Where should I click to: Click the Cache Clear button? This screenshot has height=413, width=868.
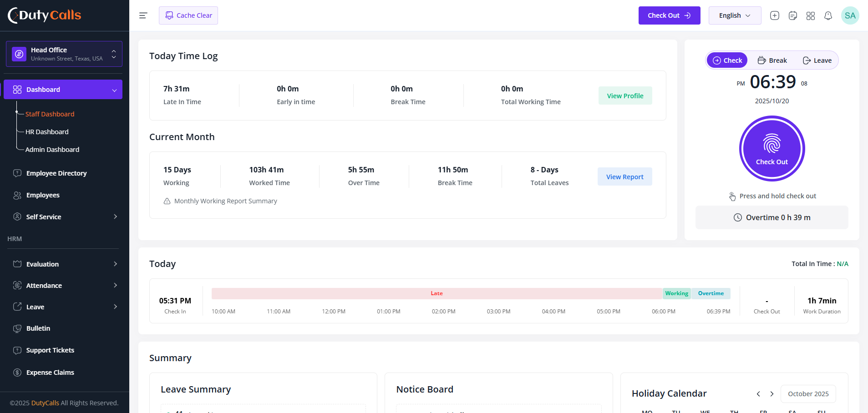pos(188,15)
